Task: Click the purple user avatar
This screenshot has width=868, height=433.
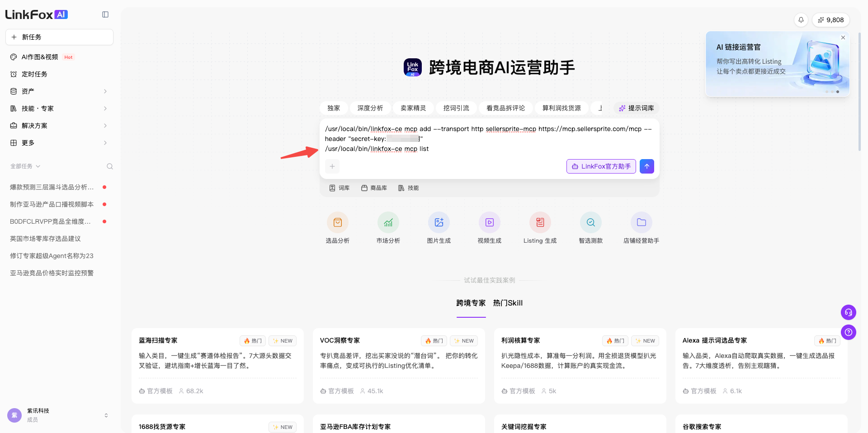Action: click(14, 415)
